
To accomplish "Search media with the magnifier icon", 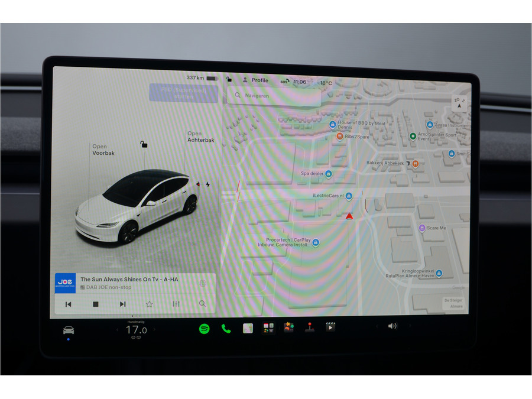I will (x=202, y=303).
